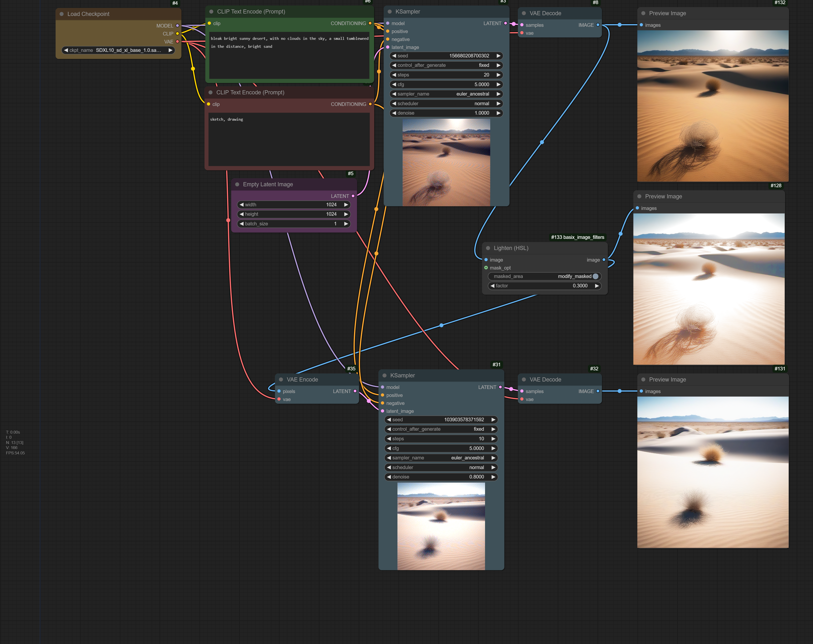Collapse the Load Checkpoint node via its dot
The height and width of the screenshot is (644, 813).
tap(62, 14)
